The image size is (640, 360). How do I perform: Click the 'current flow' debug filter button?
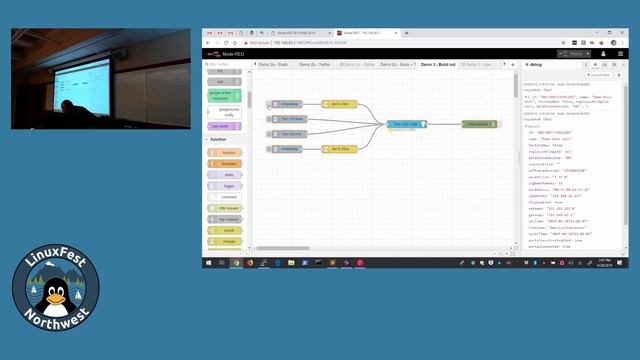click(x=599, y=75)
